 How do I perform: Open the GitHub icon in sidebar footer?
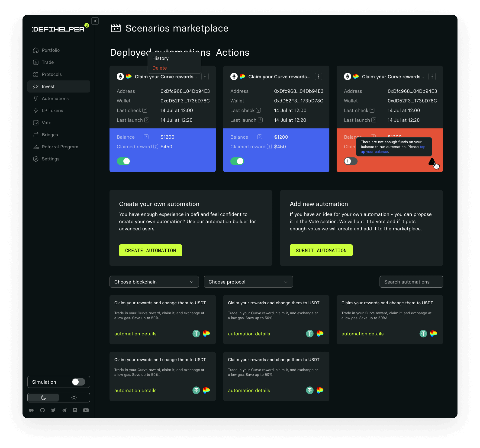coord(43,410)
